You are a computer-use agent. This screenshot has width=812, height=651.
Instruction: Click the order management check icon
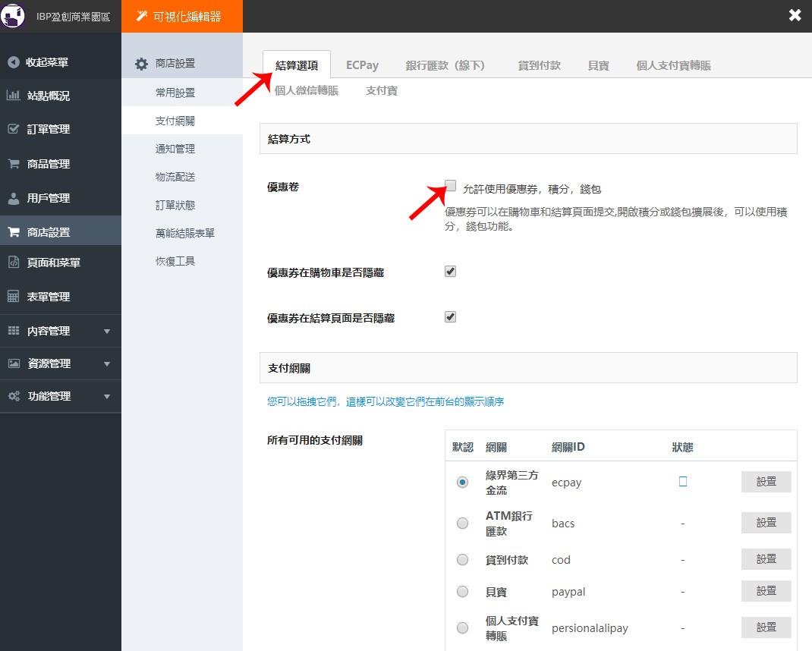(14, 129)
